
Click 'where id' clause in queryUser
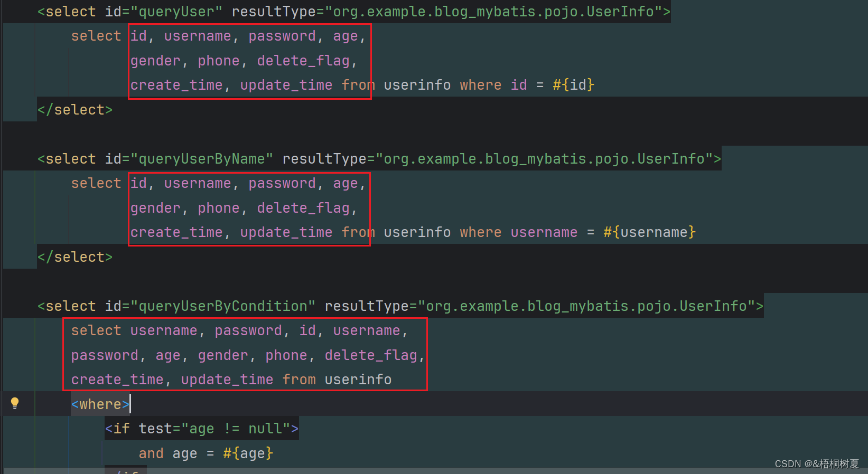[x=493, y=85]
